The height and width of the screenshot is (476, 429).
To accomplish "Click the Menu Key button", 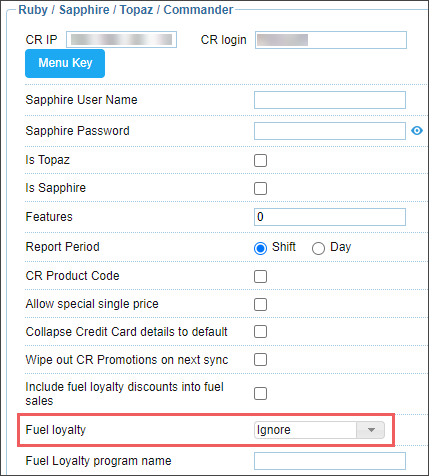I will click(x=65, y=63).
